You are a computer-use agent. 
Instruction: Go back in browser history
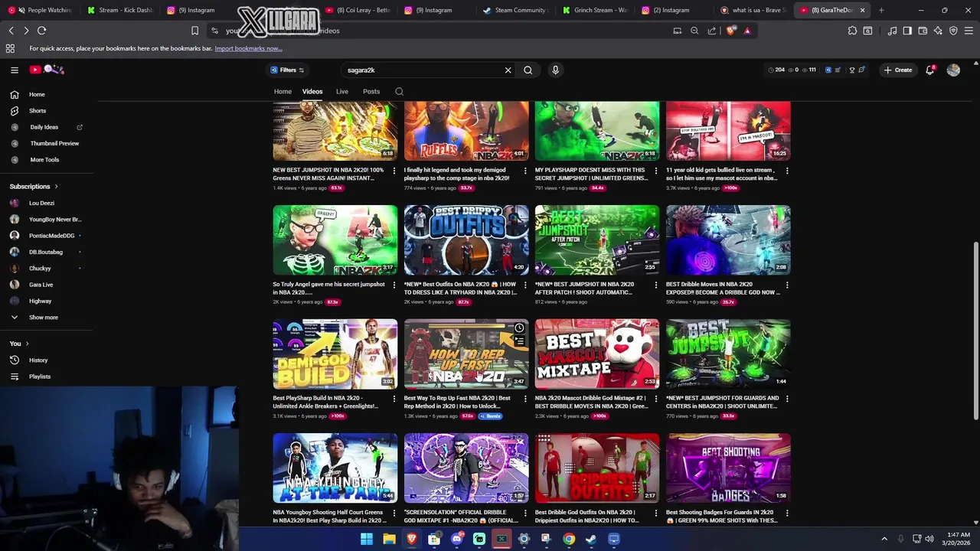(11, 31)
